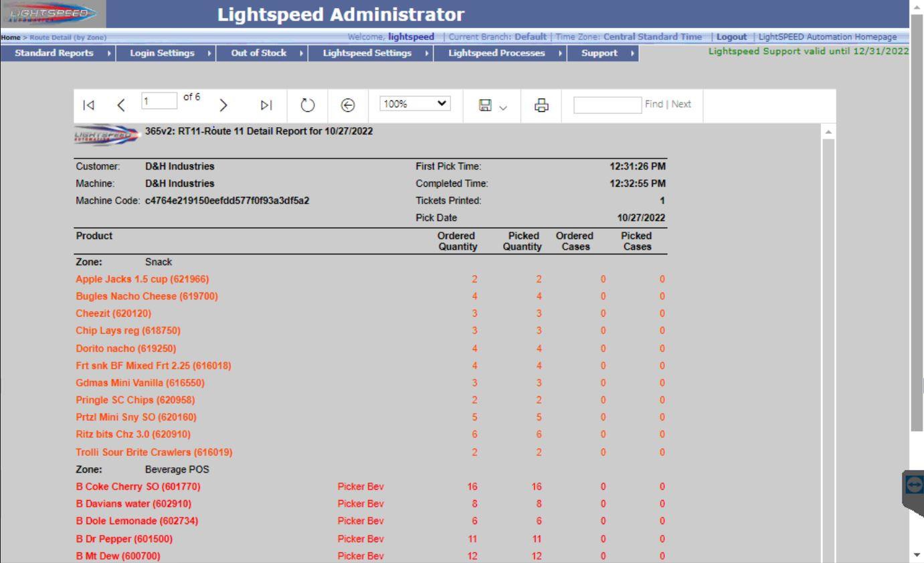Image resolution: width=924 pixels, height=563 pixels.
Task: Click the machine code value
Action: pyautogui.click(x=227, y=201)
